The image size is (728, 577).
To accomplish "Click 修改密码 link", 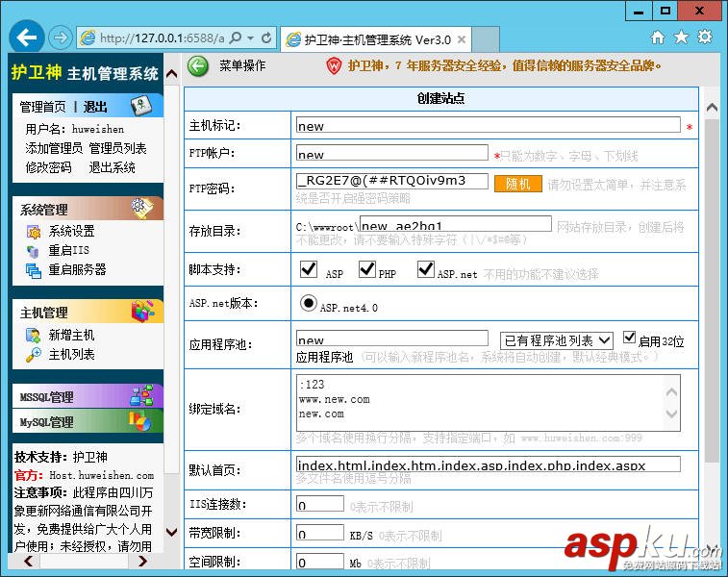I will click(x=48, y=167).
